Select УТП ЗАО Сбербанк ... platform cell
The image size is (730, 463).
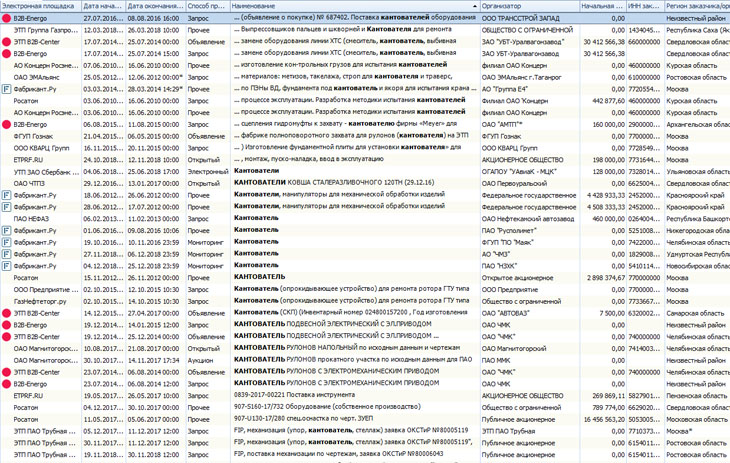46,172
